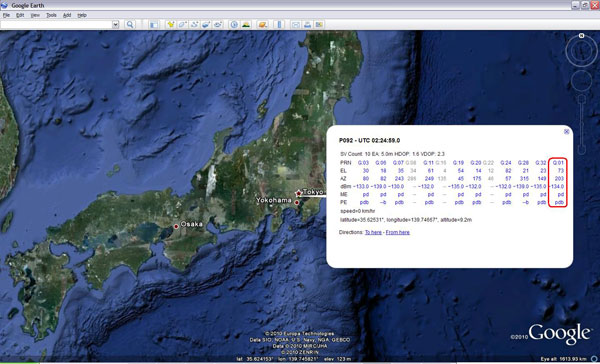The height and width of the screenshot is (364, 600).
Task: Toggle the sidebar panel icon
Action: 154,24
